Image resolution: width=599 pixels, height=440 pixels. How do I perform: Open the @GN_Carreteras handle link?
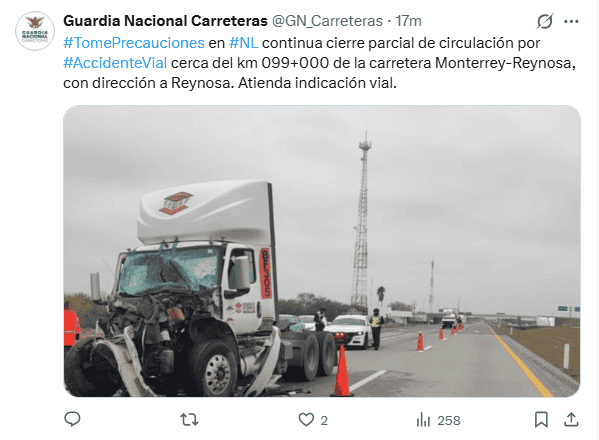tap(327, 21)
